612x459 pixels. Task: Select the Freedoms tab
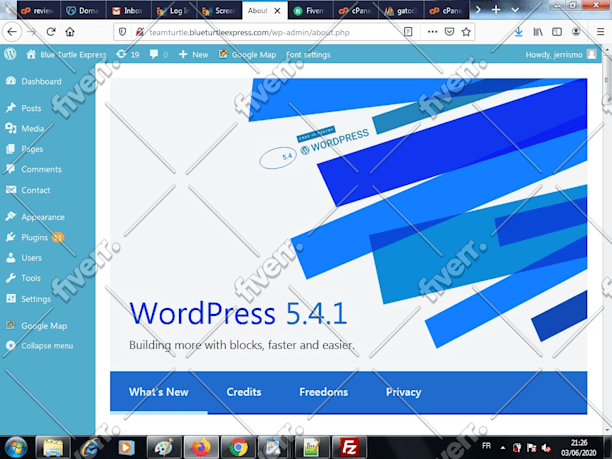click(x=324, y=392)
